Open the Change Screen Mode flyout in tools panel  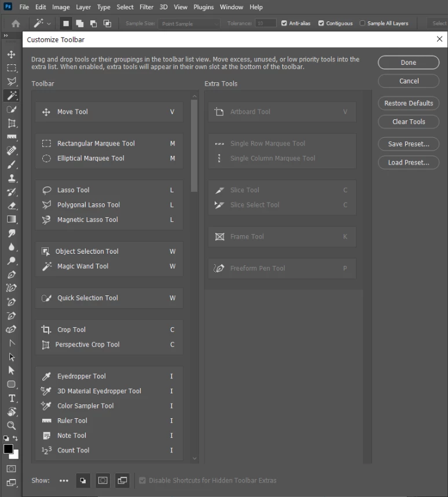(x=12, y=483)
